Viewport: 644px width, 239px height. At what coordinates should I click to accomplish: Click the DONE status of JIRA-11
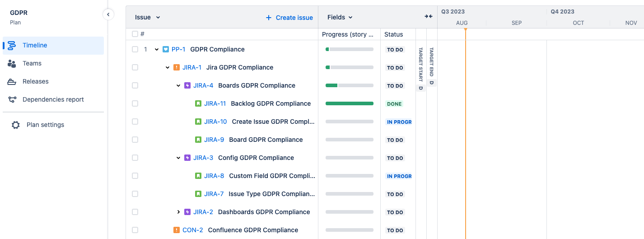(x=394, y=104)
